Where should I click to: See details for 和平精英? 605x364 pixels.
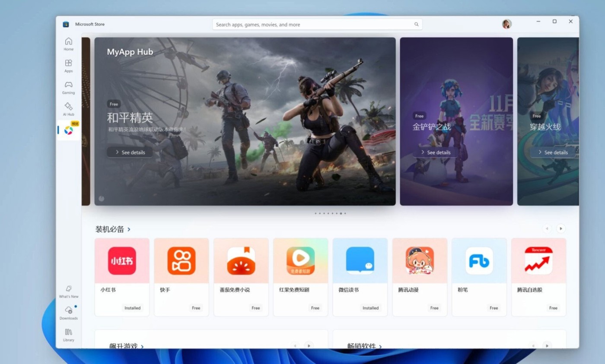coord(130,152)
